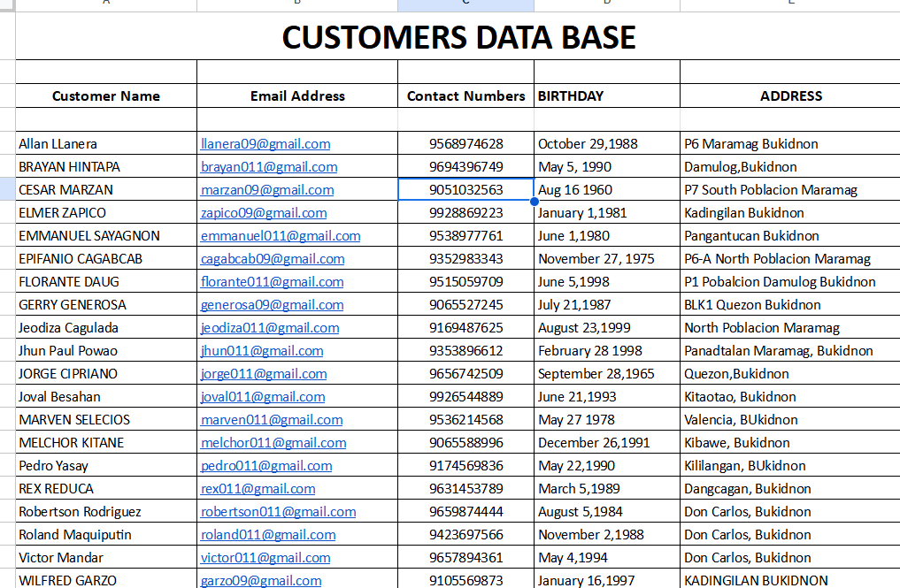Open generosa09@gmail.com email link
Screen dimensions: 900x588
272,305
